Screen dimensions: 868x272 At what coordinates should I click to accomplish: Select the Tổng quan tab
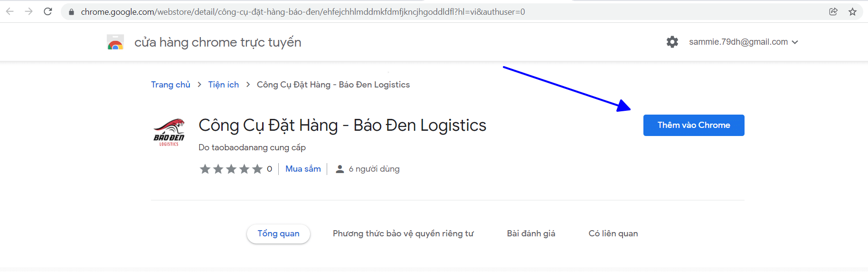click(x=278, y=233)
